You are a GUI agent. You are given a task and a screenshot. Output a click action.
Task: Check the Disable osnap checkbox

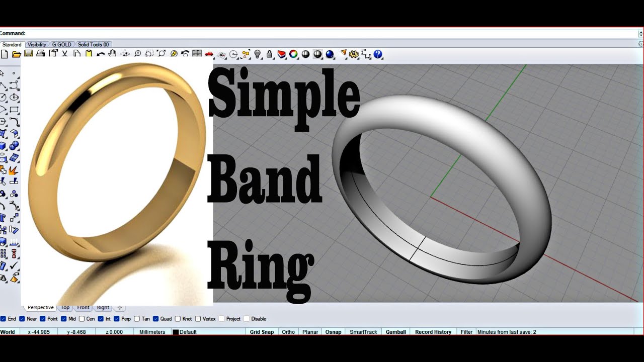(x=247, y=319)
